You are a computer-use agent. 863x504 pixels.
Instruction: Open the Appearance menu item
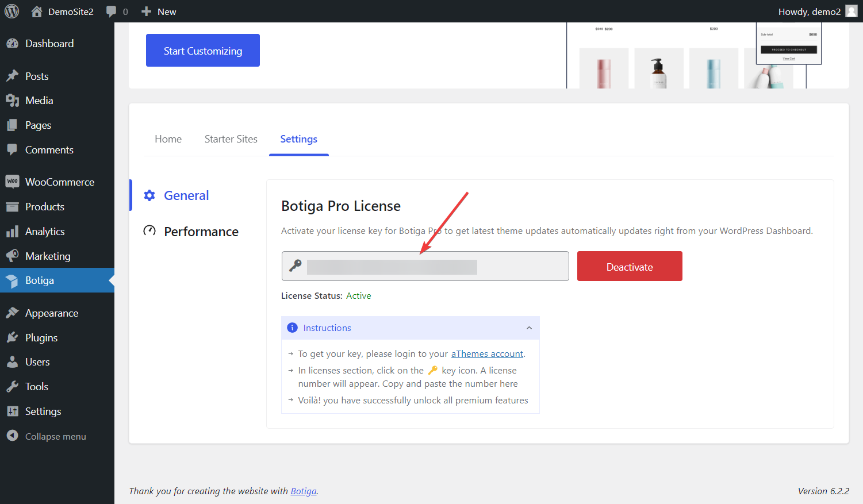[52, 313]
